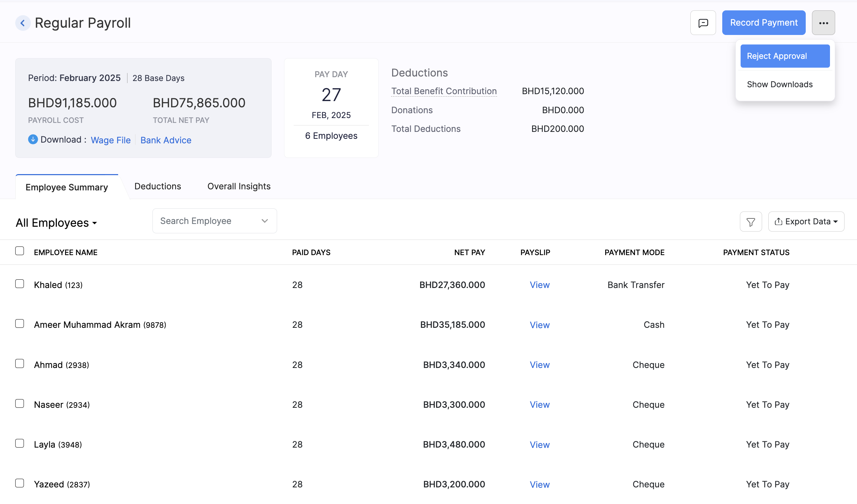Switch to the Overall Insights tab

239,186
